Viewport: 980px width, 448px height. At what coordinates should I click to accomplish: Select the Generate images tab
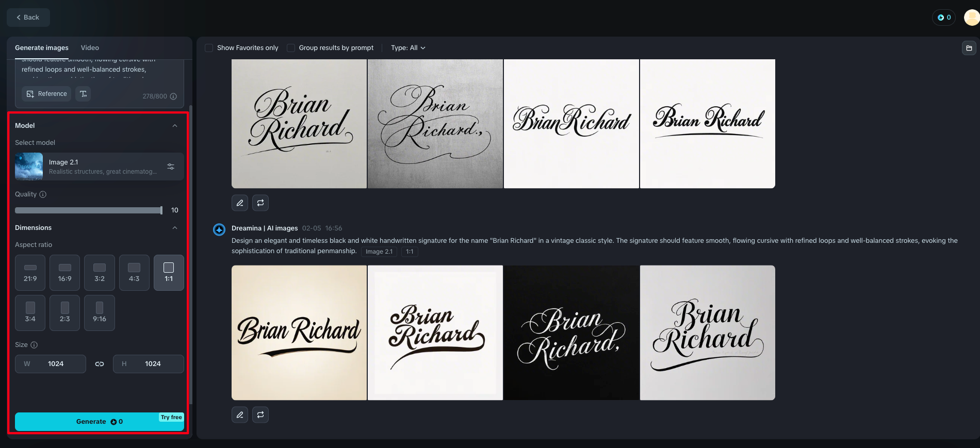[42, 48]
